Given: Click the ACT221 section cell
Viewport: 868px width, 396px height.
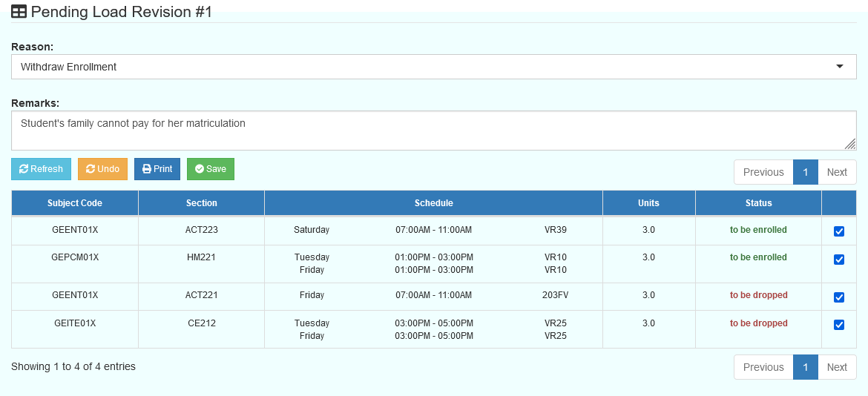Looking at the screenshot, I should [x=202, y=295].
